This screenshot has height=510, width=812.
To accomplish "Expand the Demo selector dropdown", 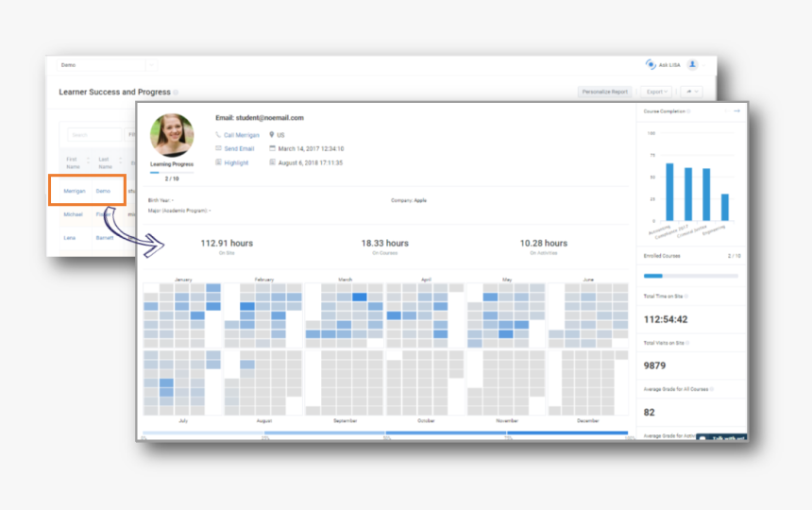I will (x=150, y=65).
